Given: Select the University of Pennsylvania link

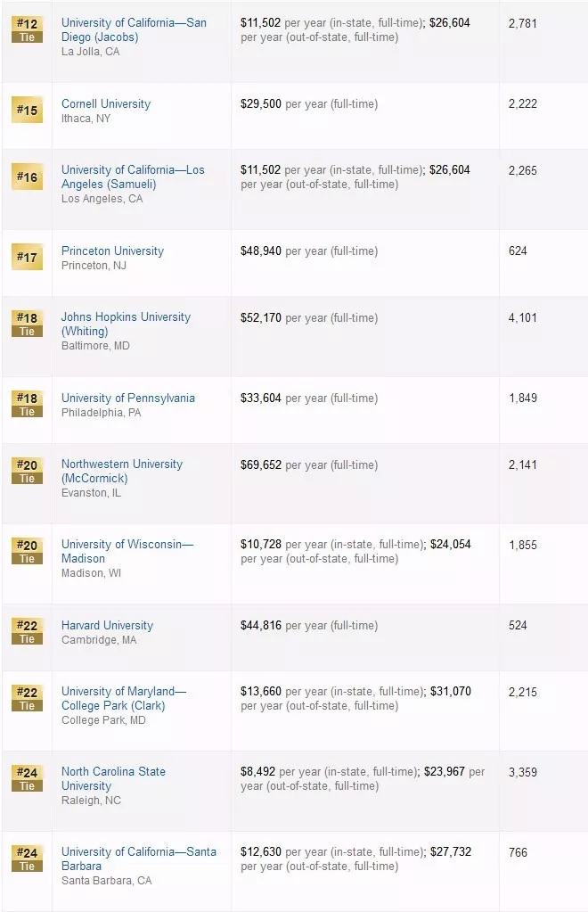Looking at the screenshot, I should tap(127, 398).
